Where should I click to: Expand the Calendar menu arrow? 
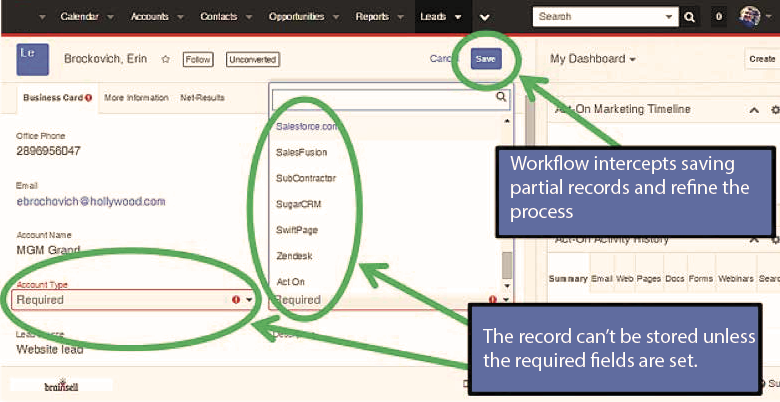coord(110,17)
